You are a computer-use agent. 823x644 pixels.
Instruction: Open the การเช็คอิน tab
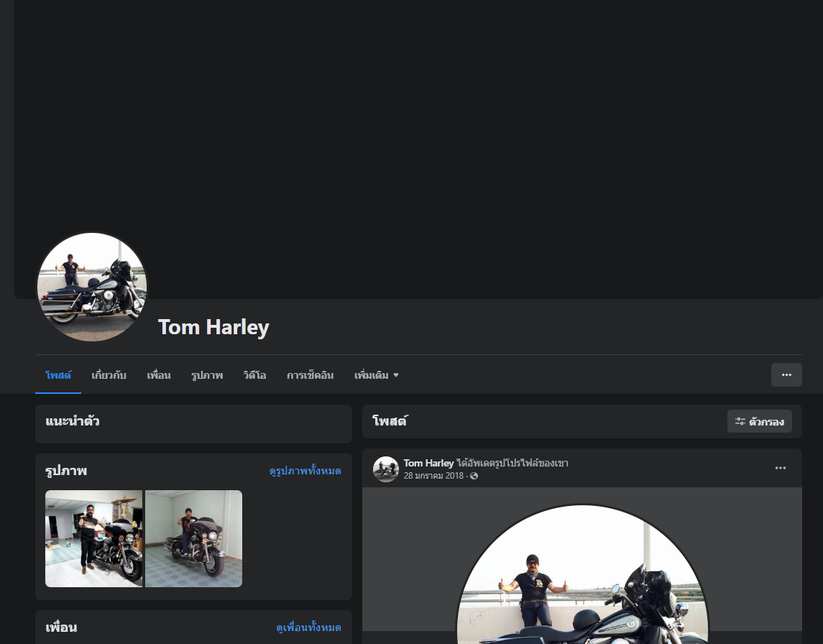coord(311,375)
